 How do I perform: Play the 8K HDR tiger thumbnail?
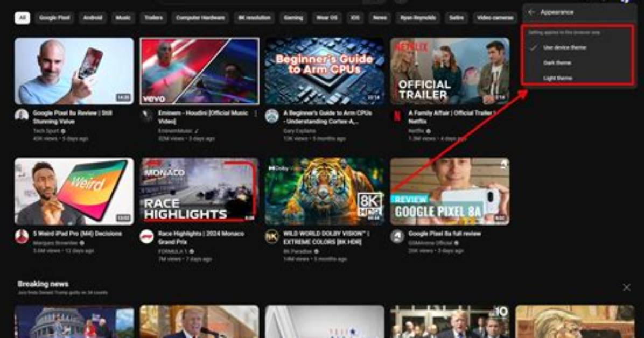tap(325, 192)
